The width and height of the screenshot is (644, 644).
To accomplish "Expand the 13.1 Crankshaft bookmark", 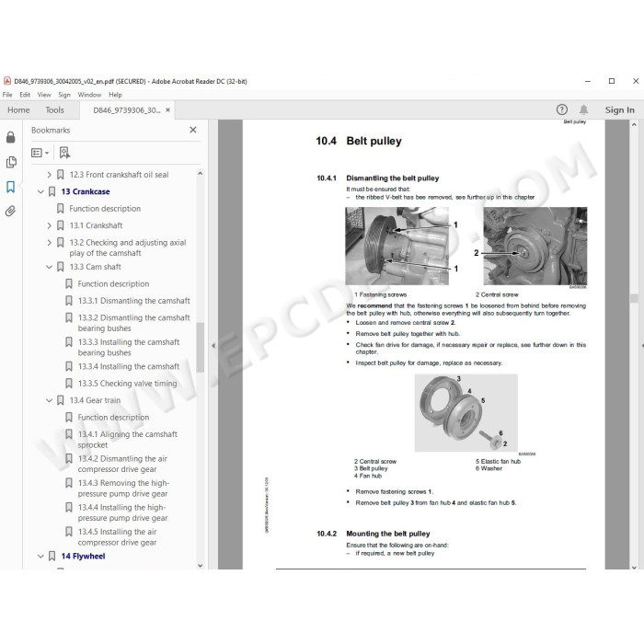I will pos(49,225).
